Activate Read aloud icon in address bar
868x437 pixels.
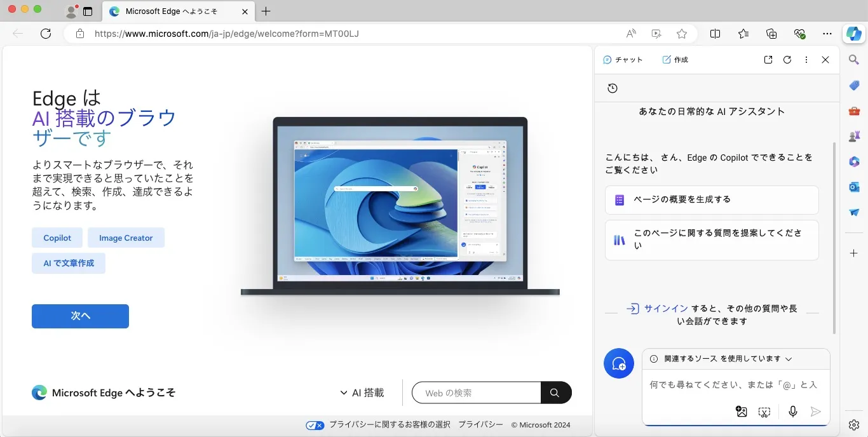pos(631,34)
